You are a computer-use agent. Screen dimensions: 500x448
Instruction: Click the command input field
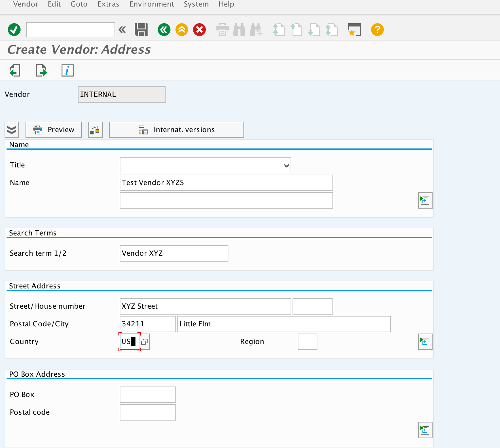pyautogui.click(x=71, y=30)
